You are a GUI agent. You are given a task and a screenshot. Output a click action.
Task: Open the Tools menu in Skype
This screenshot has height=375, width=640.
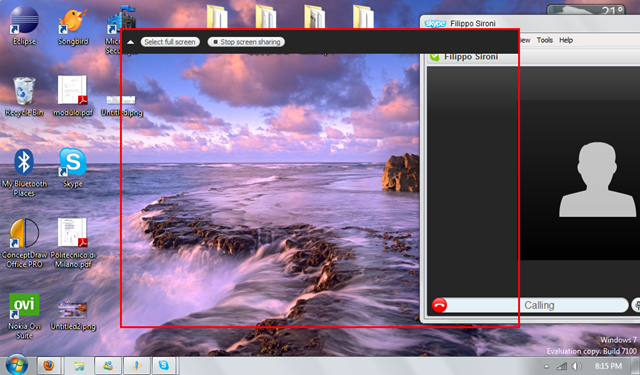(x=544, y=40)
